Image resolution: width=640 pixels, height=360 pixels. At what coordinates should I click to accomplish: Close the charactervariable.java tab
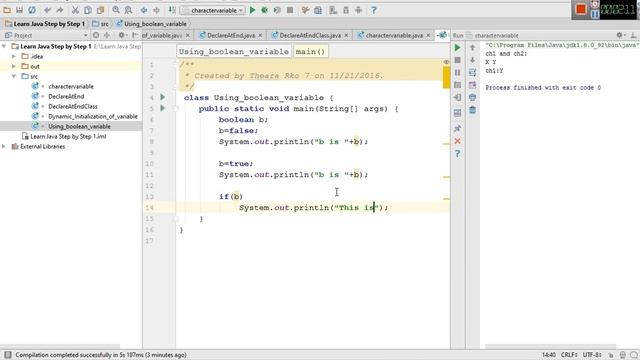click(428, 36)
